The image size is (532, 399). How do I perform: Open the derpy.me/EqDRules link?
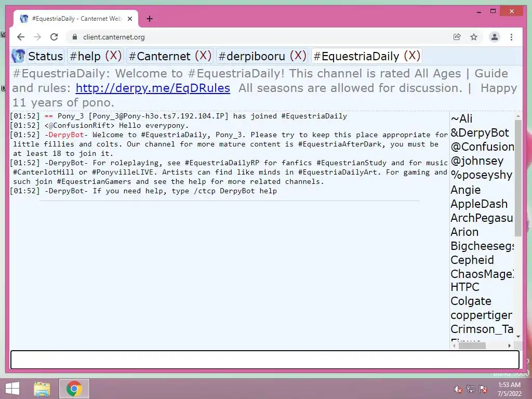tap(153, 88)
